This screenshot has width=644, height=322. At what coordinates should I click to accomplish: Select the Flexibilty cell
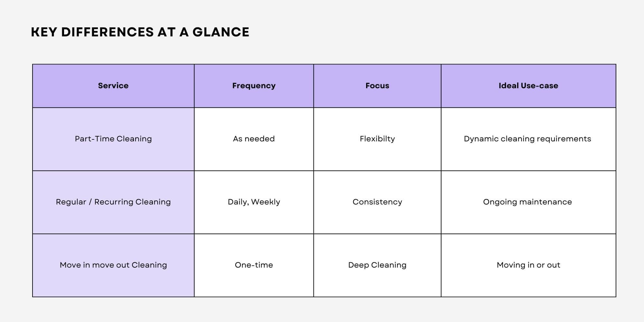coord(377,139)
